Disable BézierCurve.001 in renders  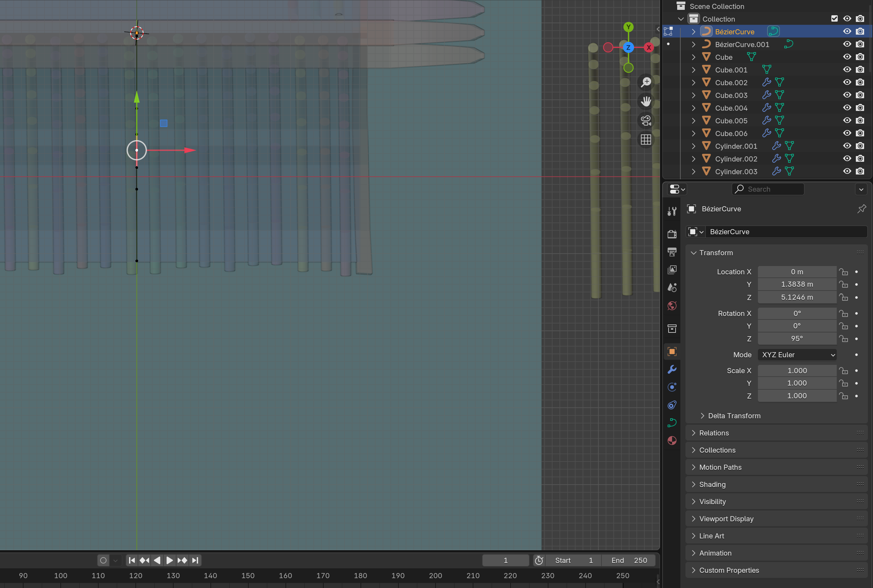860,44
